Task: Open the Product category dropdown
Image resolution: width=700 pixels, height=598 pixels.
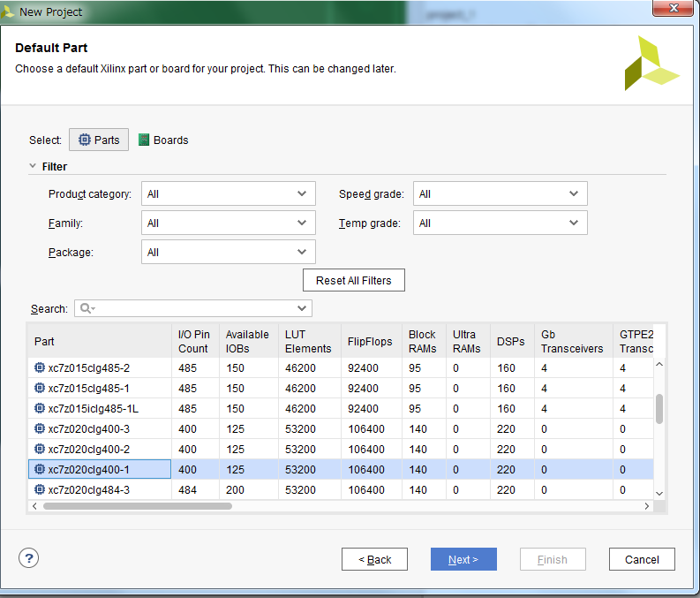Action: click(x=228, y=194)
